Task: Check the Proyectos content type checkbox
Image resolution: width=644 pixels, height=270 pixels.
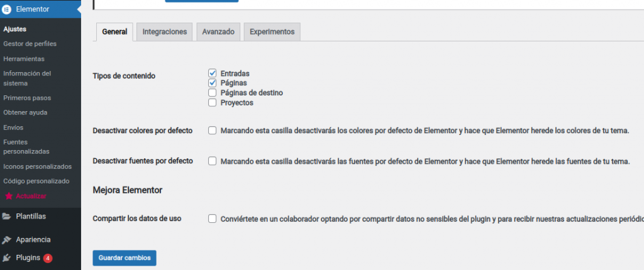Action: point(213,102)
